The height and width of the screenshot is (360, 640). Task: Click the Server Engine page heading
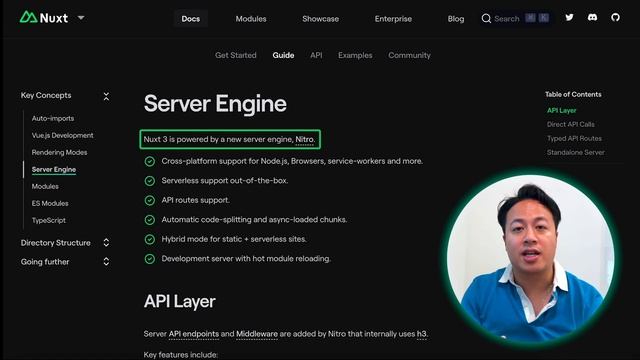tap(215, 104)
